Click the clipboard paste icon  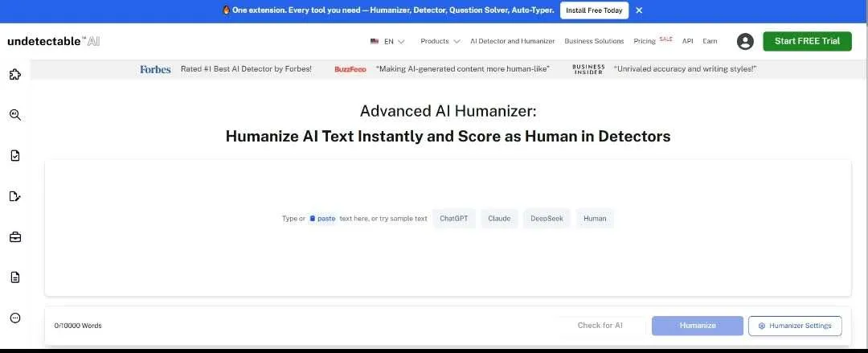312,219
